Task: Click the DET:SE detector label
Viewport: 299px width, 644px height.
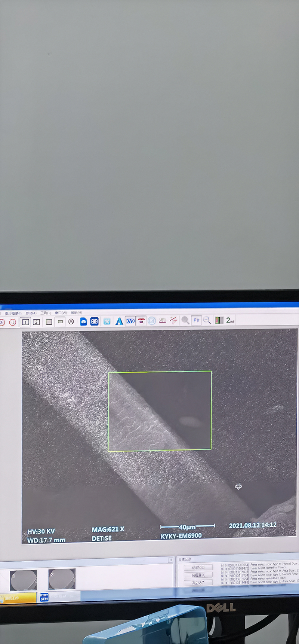Action: click(102, 538)
